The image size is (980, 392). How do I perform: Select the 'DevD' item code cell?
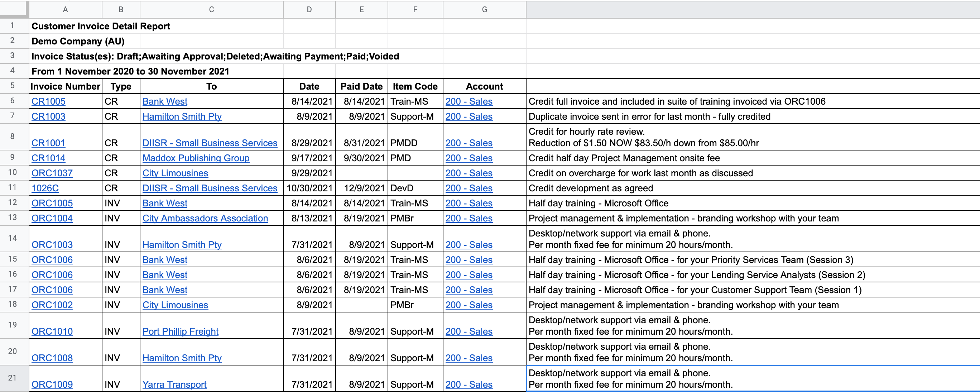(x=415, y=188)
